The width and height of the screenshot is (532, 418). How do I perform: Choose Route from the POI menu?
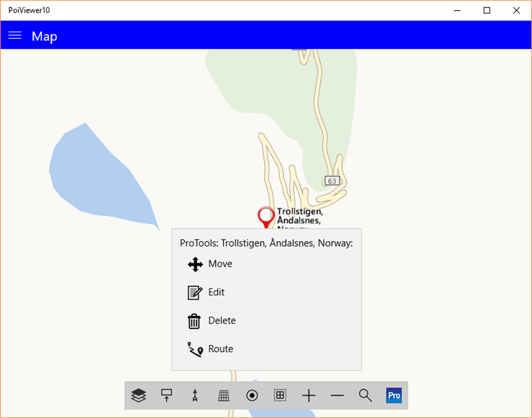tap(221, 349)
